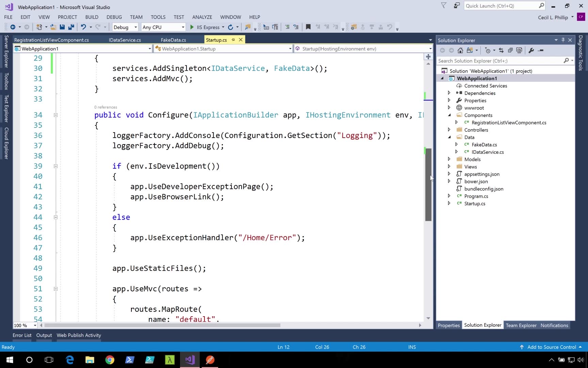The height and width of the screenshot is (368, 588).
Task: Expand the Controllers folder in Solution Explorer
Action: point(449,130)
